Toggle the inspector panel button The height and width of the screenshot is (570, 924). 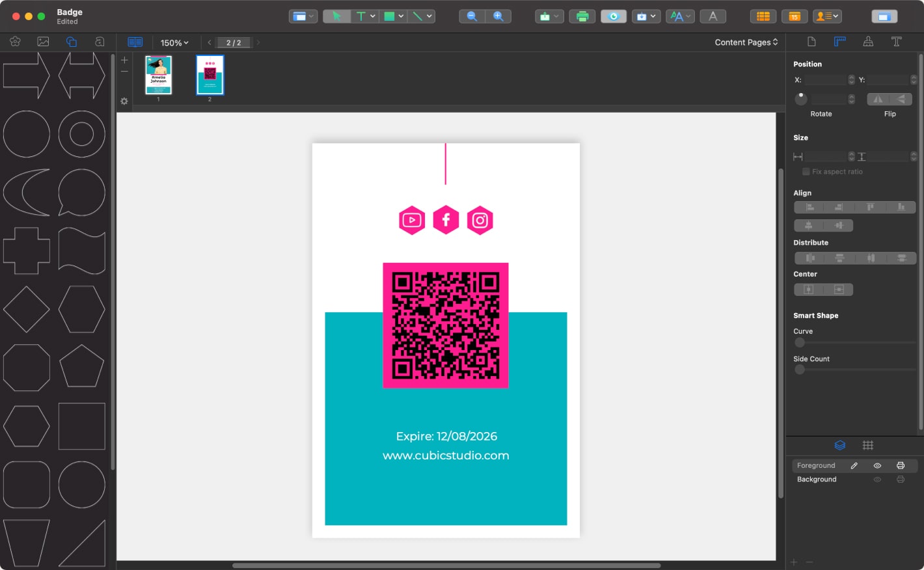coord(884,16)
